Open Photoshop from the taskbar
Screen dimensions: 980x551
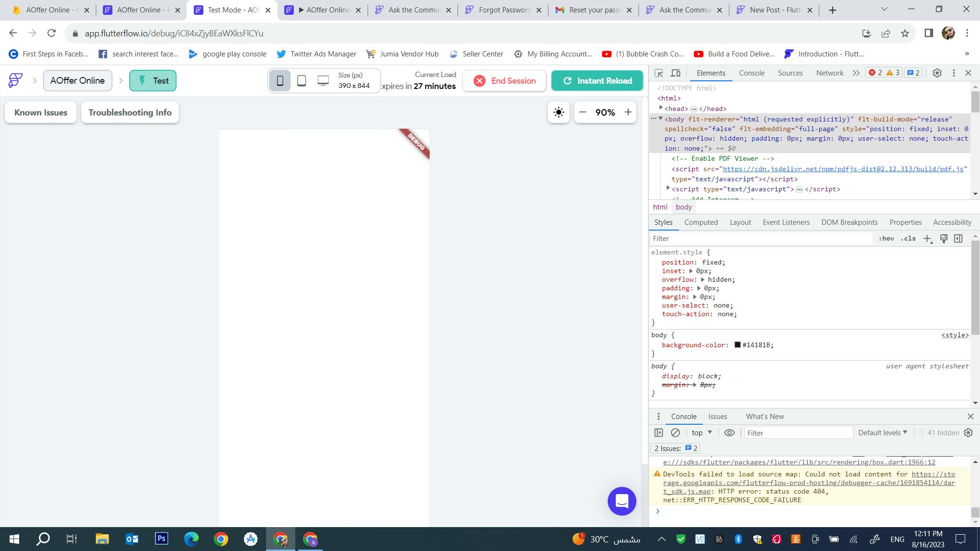click(161, 539)
